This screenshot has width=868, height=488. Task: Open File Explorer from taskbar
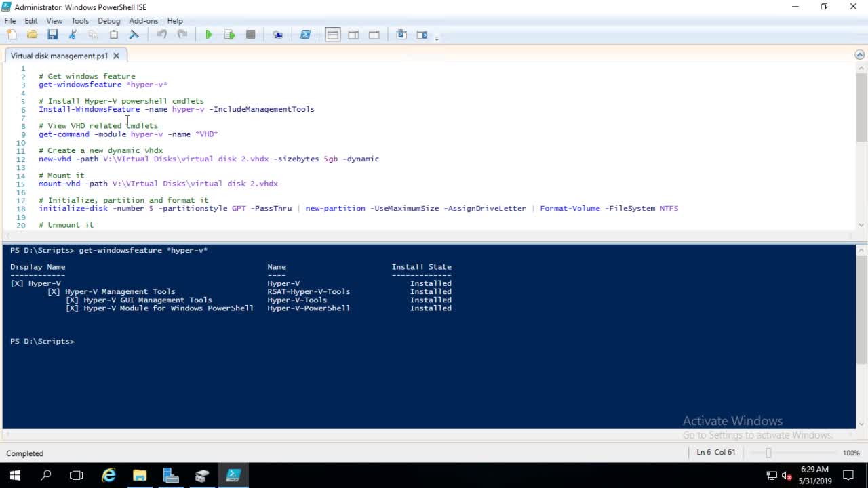pos(140,475)
